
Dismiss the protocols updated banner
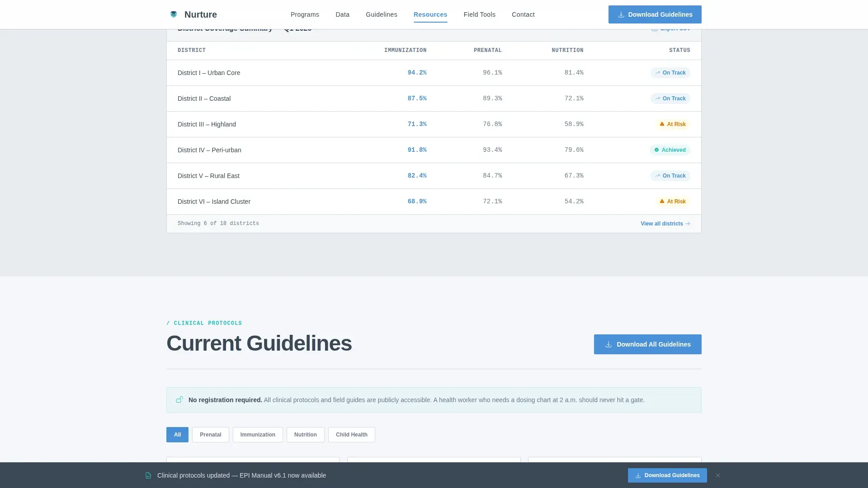tap(718, 475)
